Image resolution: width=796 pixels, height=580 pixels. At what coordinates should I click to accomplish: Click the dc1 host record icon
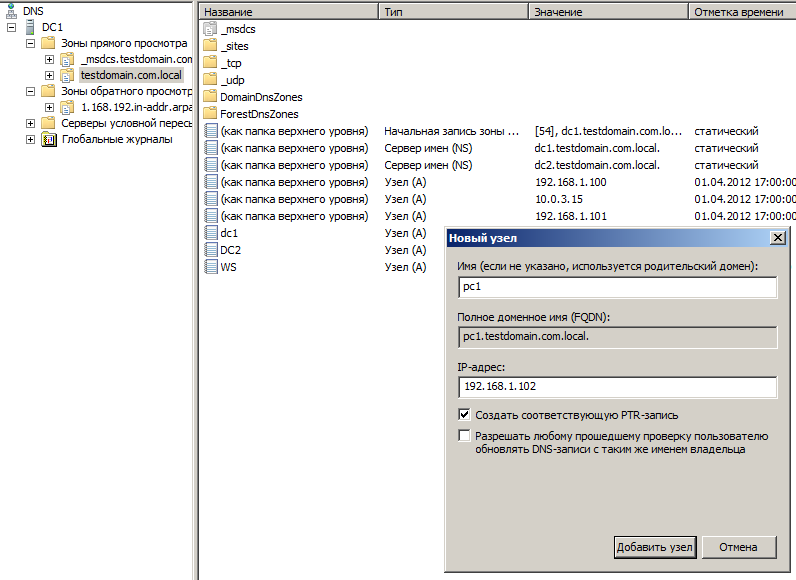pos(210,233)
